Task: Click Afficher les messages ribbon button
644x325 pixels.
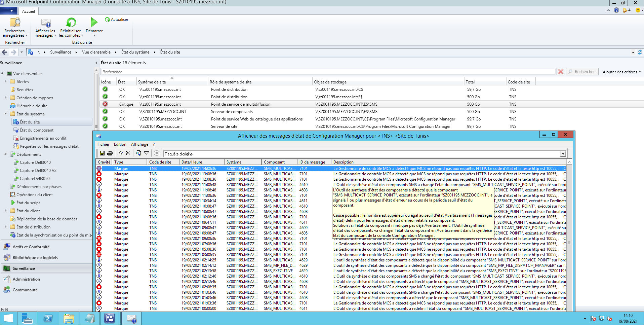Action: click(x=45, y=28)
